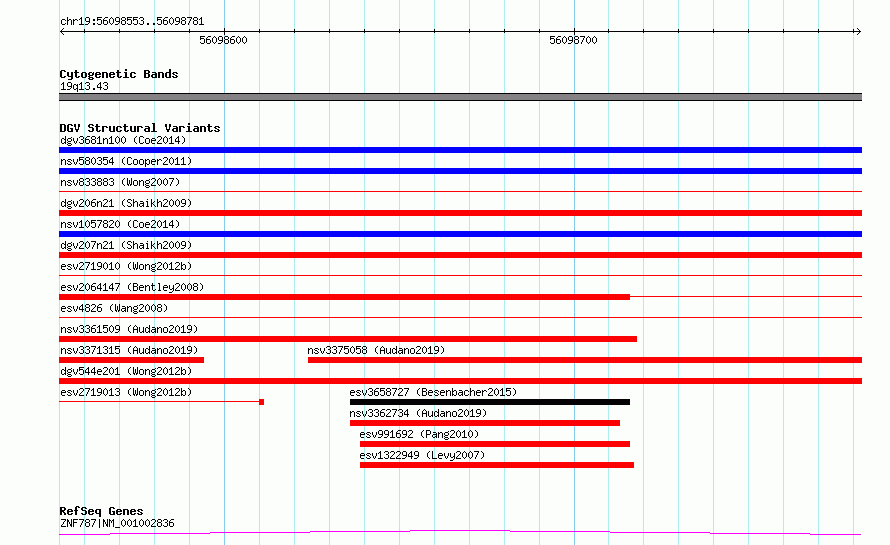This screenshot has height=545, width=890.
Task: Click the 56098600 ruler tick label
Action: click(x=223, y=40)
